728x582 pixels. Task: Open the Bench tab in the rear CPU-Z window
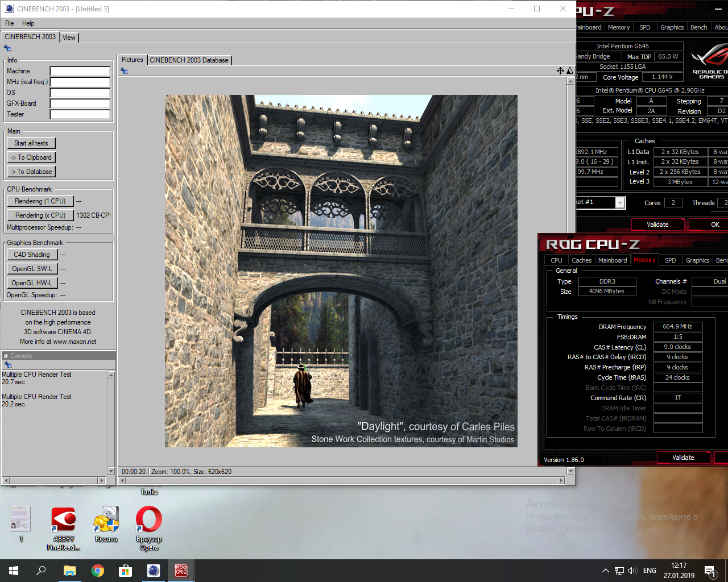coord(698,27)
